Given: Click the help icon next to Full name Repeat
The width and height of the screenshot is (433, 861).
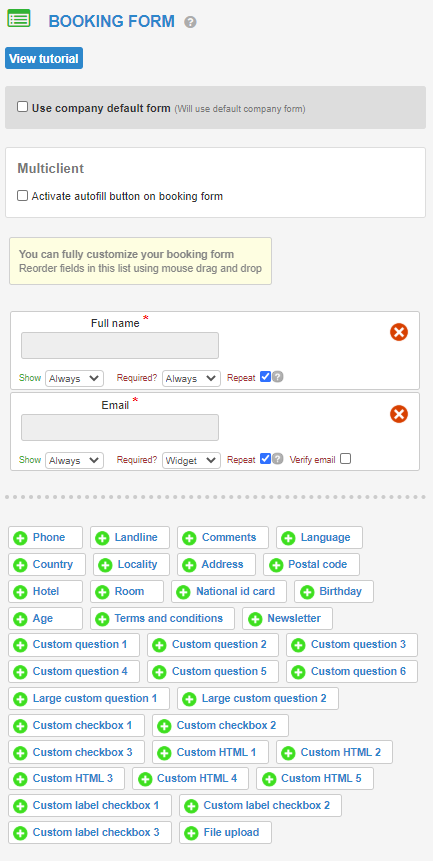Looking at the screenshot, I should click(x=278, y=377).
